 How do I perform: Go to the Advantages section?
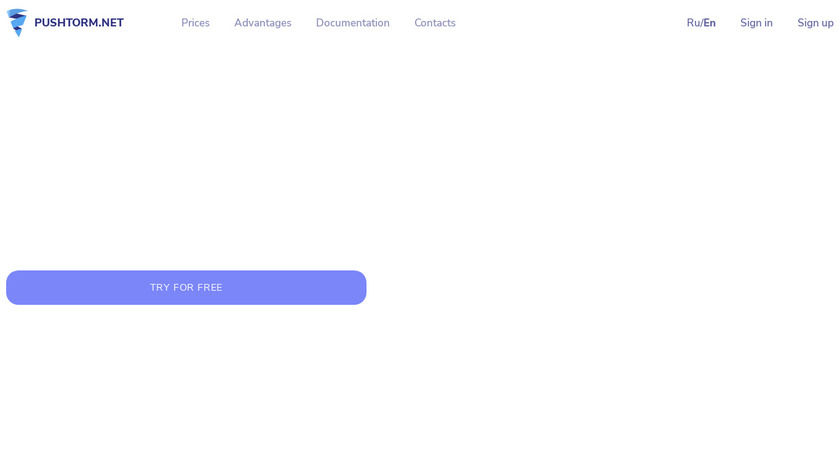coord(262,23)
